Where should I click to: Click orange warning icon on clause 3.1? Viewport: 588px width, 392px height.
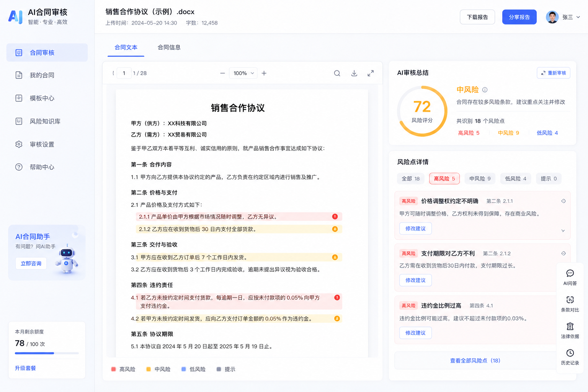pyautogui.click(x=335, y=257)
